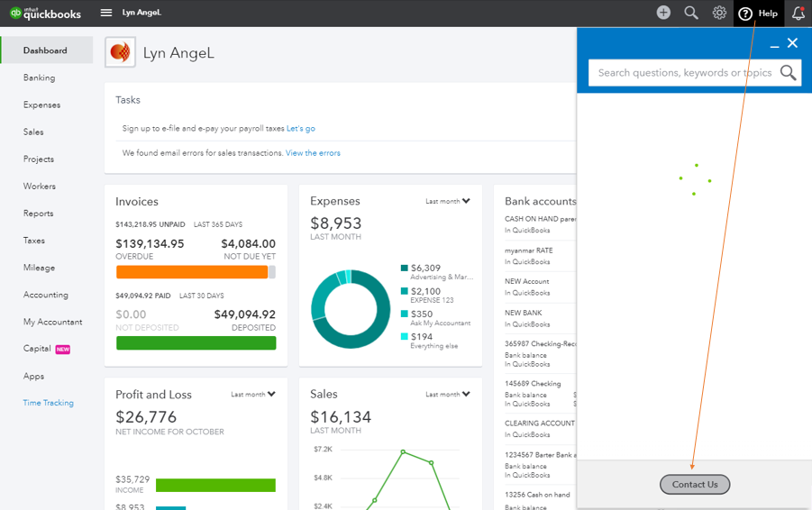The width and height of the screenshot is (812, 510).
Task: Click the Help question mark icon
Action: coord(745,14)
